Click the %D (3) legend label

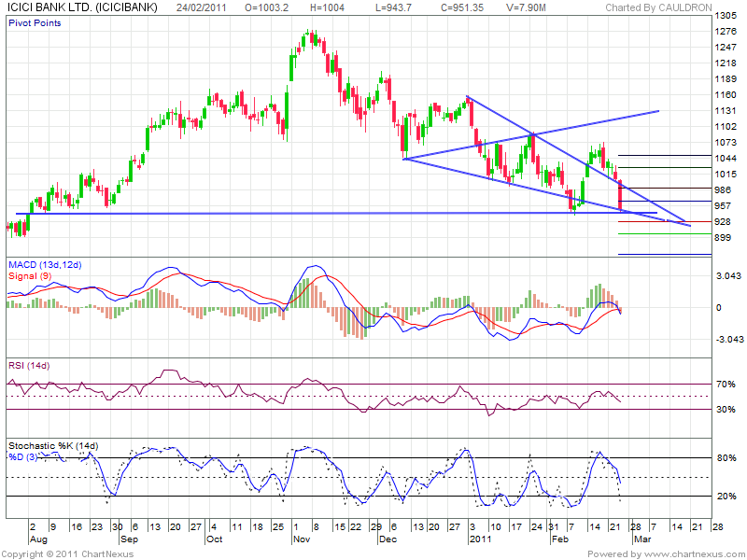(x=27, y=455)
